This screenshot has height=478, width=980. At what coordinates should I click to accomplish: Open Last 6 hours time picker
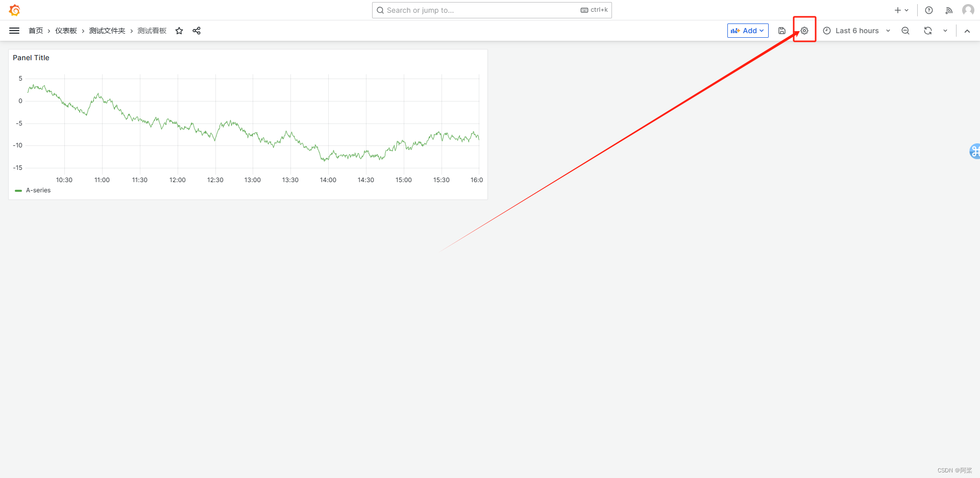pos(857,31)
